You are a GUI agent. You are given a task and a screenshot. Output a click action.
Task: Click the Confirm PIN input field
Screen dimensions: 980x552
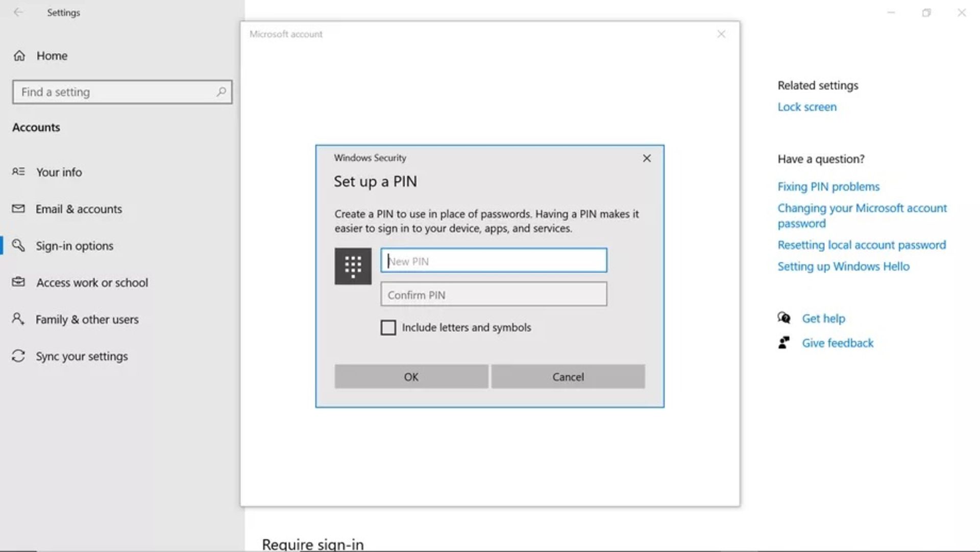(x=494, y=294)
